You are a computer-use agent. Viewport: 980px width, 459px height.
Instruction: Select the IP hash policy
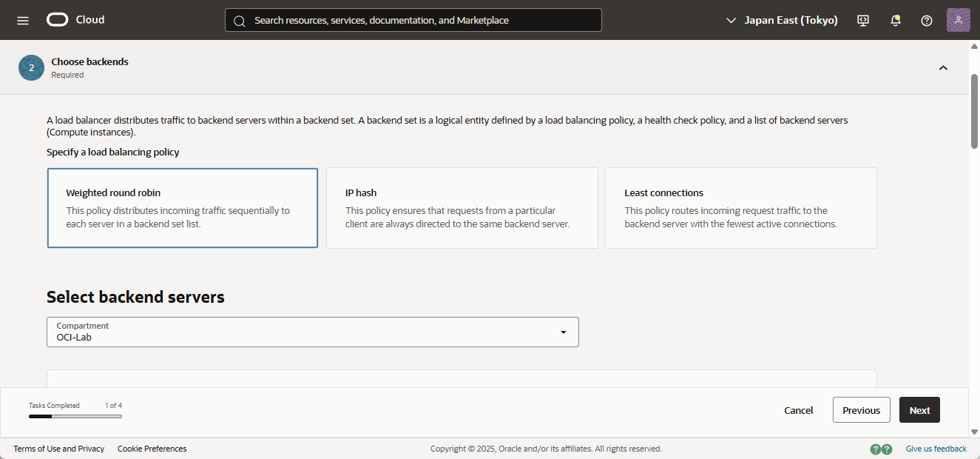pos(462,207)
